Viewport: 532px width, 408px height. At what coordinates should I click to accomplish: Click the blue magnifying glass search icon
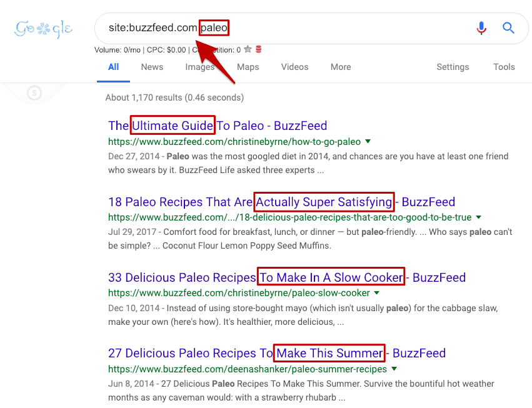pos(508,28)
